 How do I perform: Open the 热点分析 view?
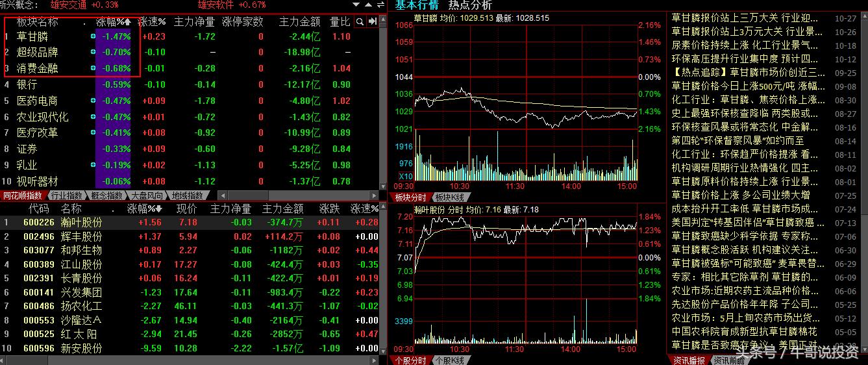point(470,5)
